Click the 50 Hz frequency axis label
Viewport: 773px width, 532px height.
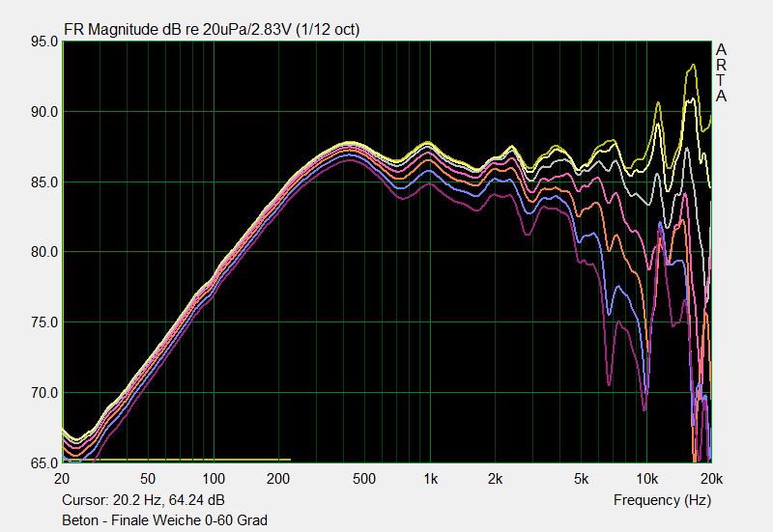[148, 479]
